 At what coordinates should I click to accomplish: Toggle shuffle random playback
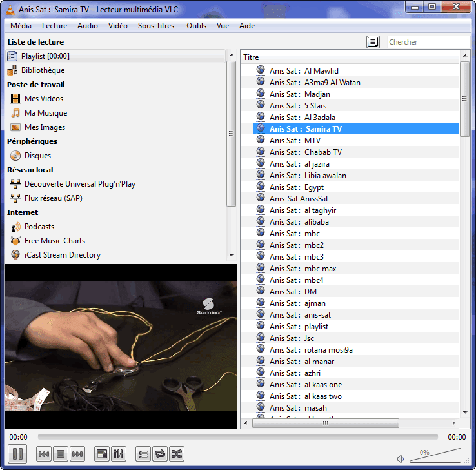click(x=177, y=454)
